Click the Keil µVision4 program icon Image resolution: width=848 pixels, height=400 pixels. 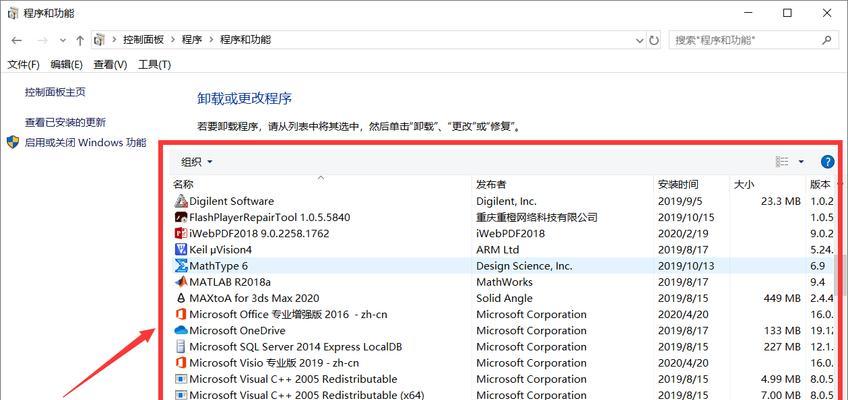181,250
